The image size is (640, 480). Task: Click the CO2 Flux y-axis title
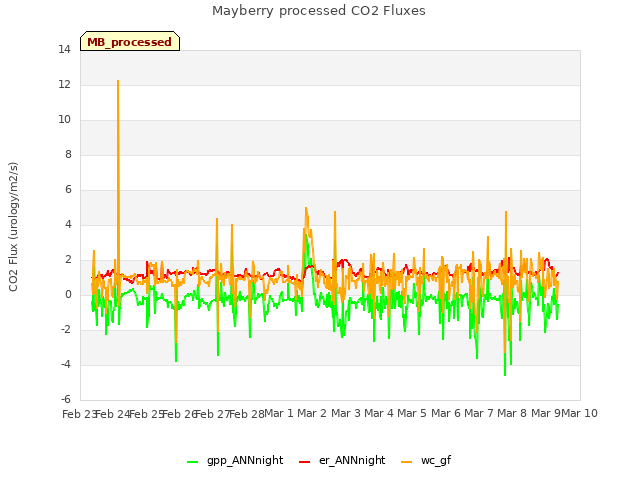[x=13, y=227]
